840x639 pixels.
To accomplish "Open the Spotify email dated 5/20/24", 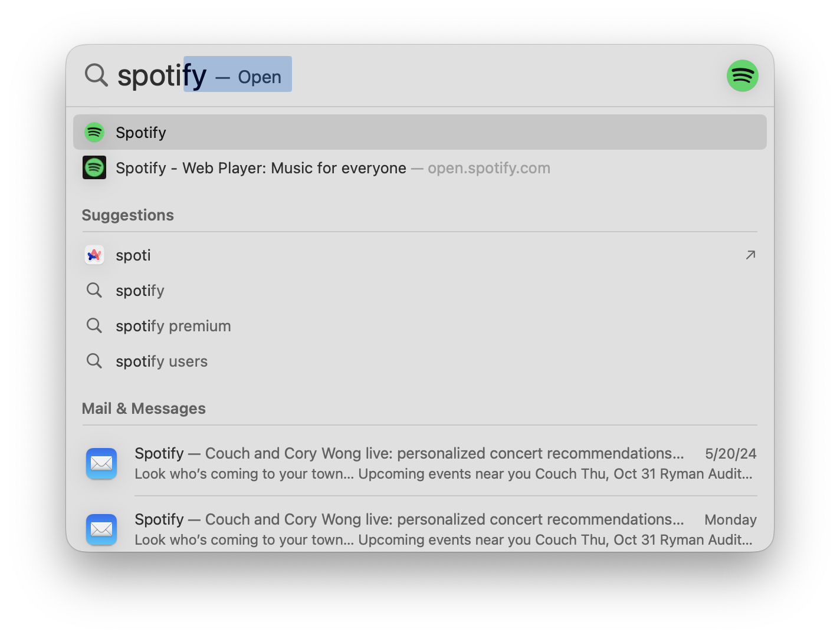I will pos(420,463).
